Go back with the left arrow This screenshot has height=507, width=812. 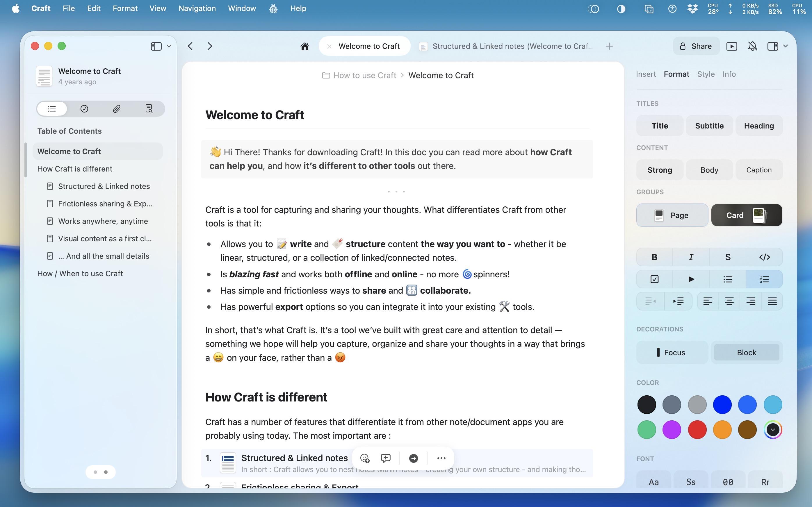click(190, 46)
